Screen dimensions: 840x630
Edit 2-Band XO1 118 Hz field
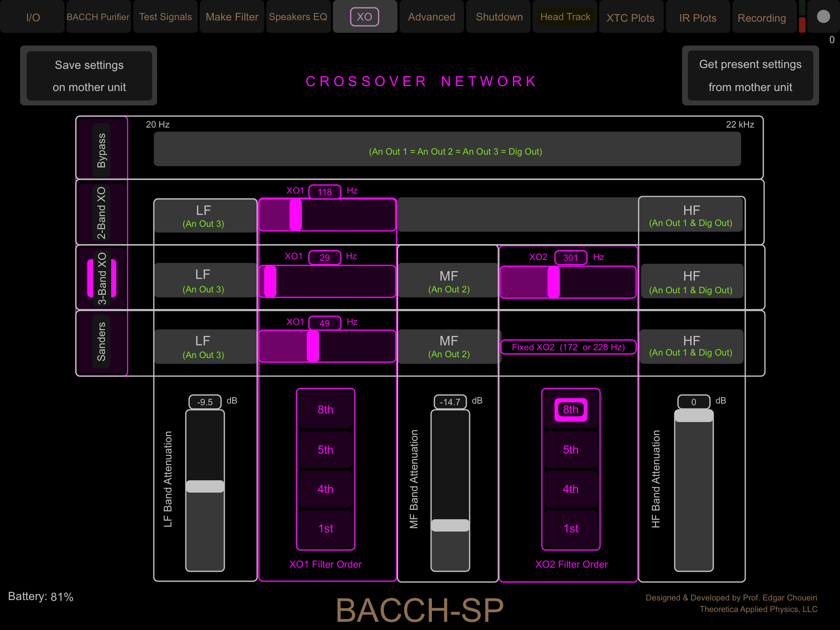(x=324, y=192)
